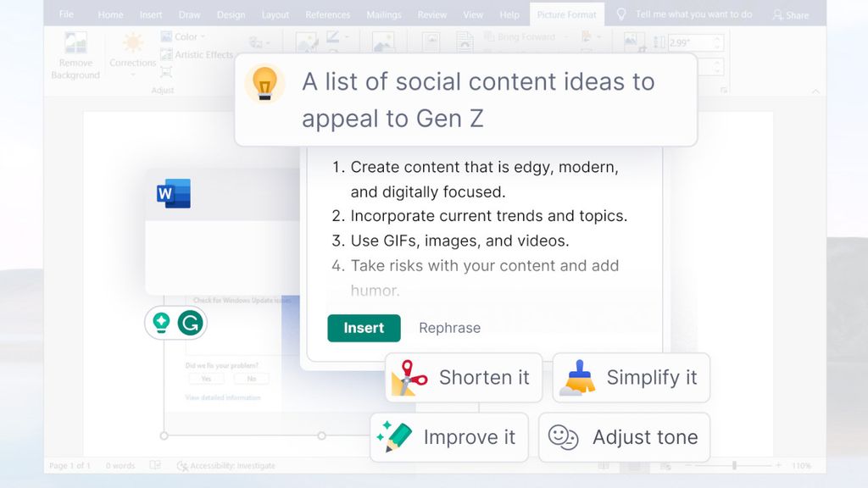This screenshot has height=488, width=868.
Task: Click the Insert button
Action: 364,329
